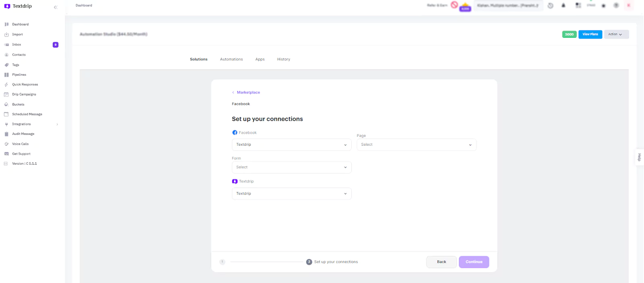Open Voice Calls in sidebar
Viewport: 644px width, 283px height.
(x=20, y=144)
